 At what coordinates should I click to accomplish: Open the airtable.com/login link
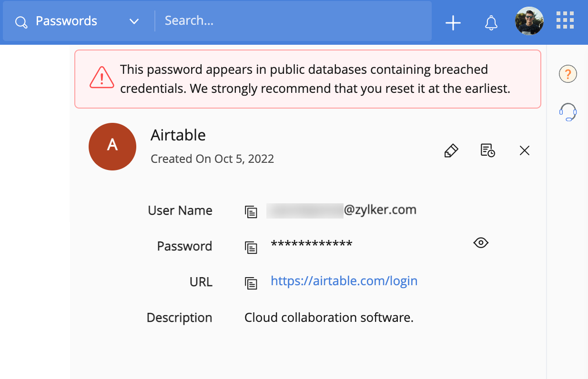click(x=344, y=281)
